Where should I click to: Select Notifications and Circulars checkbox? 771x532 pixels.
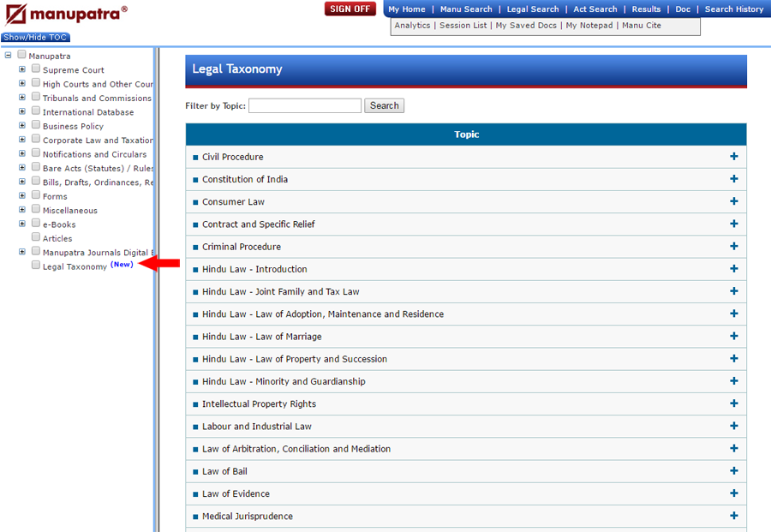pyautogui.click(x=36, y=152)
